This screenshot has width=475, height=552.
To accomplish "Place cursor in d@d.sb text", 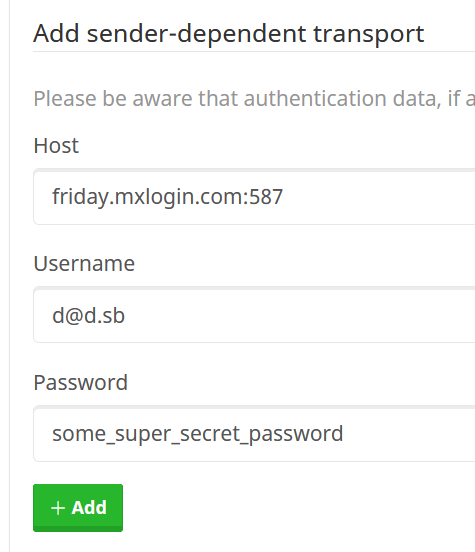I will 88,315.
